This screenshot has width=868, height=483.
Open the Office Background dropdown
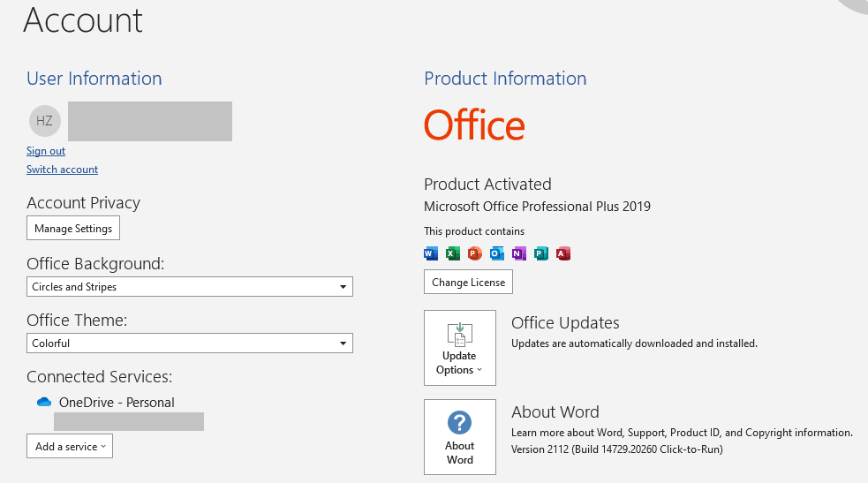[x=190, y=287]
